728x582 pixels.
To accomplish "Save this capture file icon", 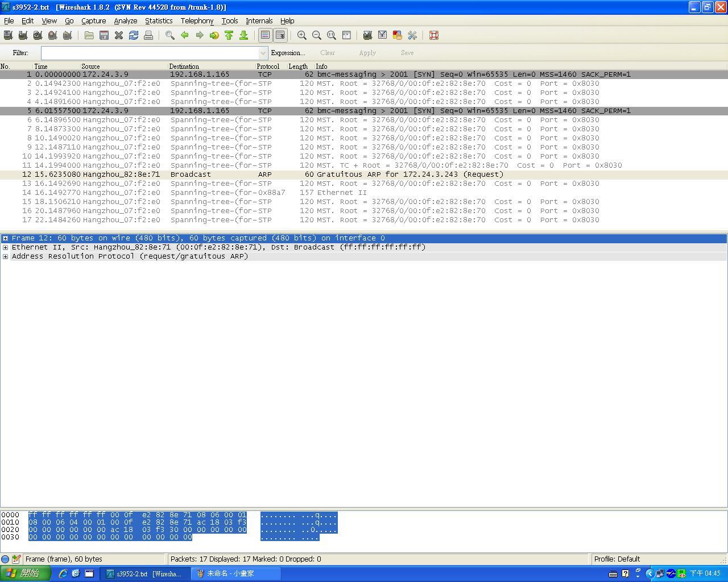I will point(104,35).
